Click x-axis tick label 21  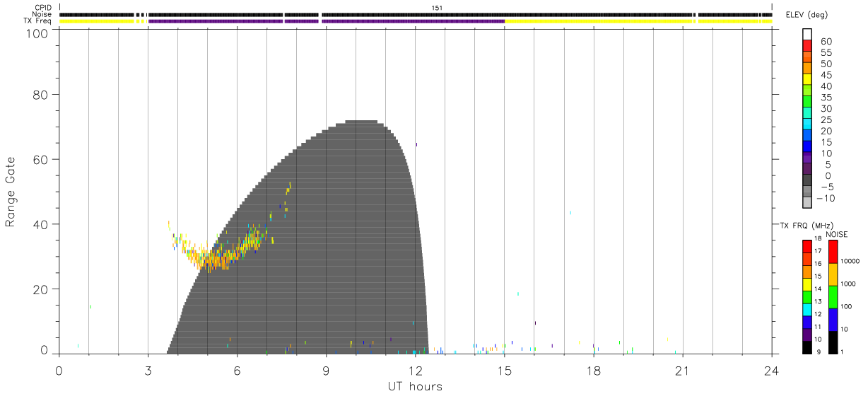click(x=682, y=370)
